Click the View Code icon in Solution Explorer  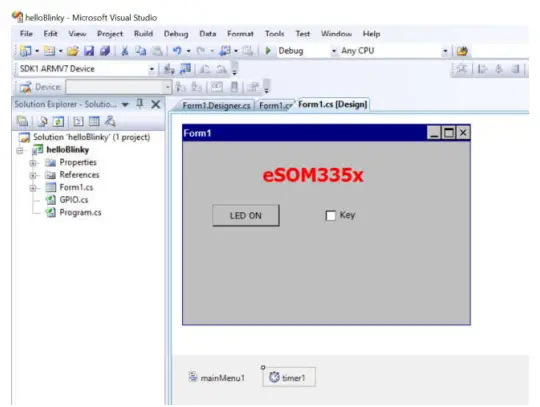[78, 121]
